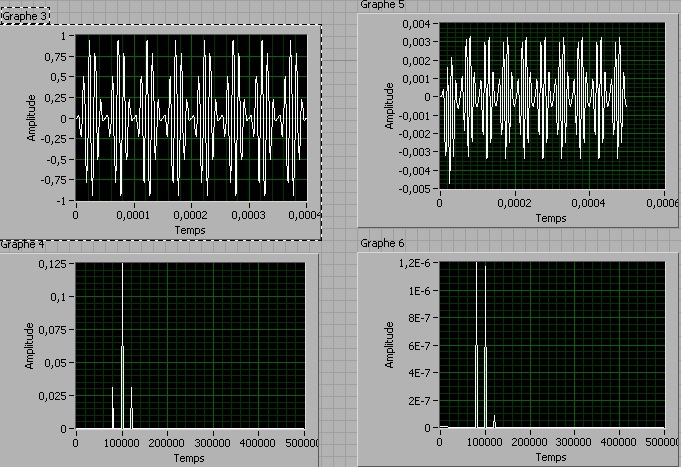This screenshot has width=681, height=467.
Task: Select the Graphe 3 label
Action: 25,17
